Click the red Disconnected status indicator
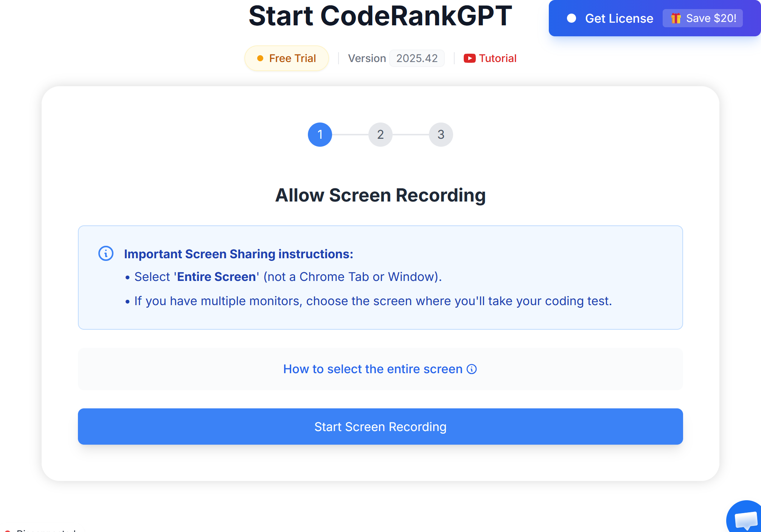Viewport: 761px width, 532px height. (x=8, y=530)
